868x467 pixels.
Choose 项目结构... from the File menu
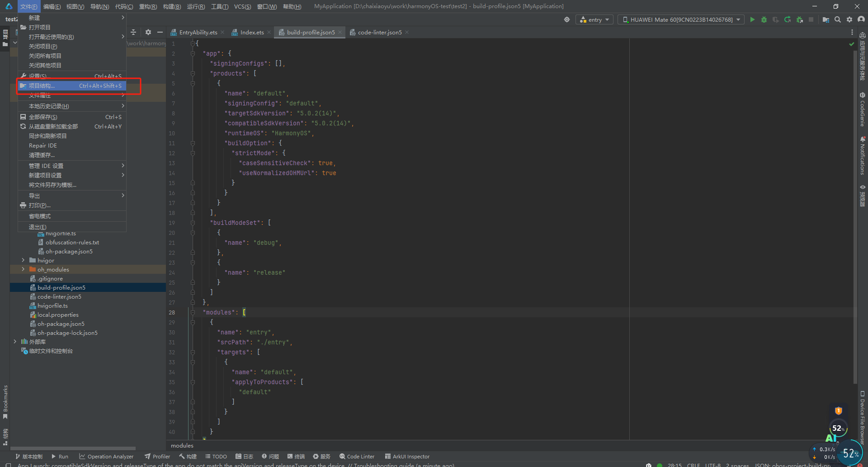click(x=72, y=86)
